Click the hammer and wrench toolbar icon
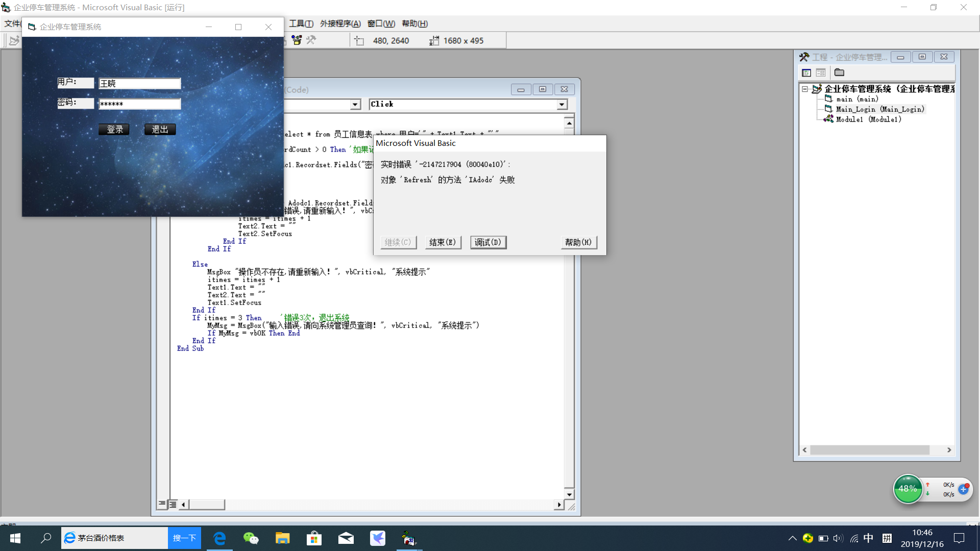The image size is (980, 551). click(x=311, y=40)
